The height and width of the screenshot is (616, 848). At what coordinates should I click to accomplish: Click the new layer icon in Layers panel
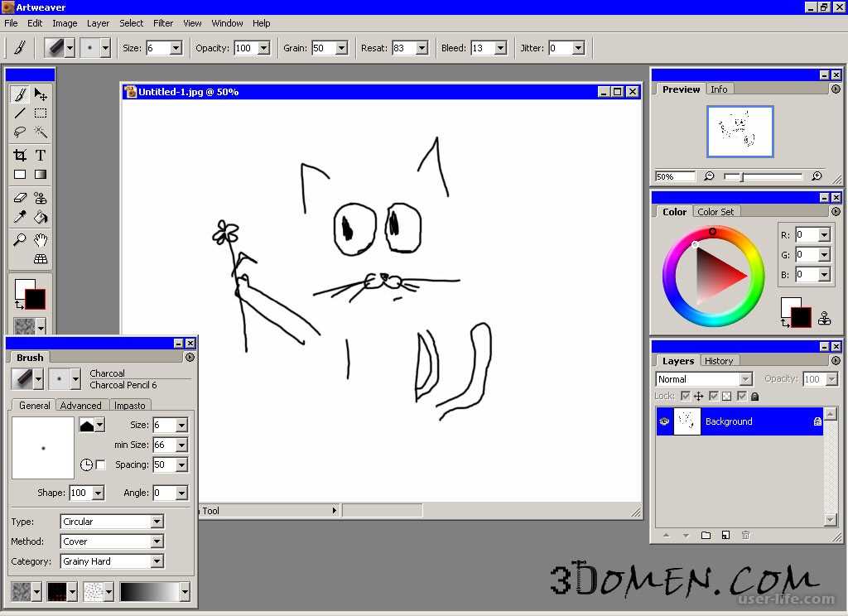[725, 536]
